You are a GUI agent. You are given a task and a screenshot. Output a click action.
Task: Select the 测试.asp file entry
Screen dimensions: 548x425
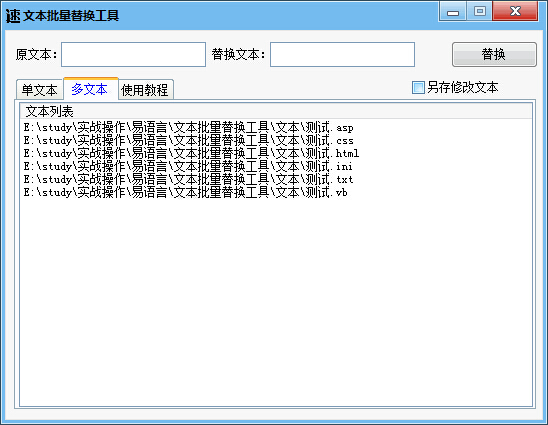coord(189,128)
